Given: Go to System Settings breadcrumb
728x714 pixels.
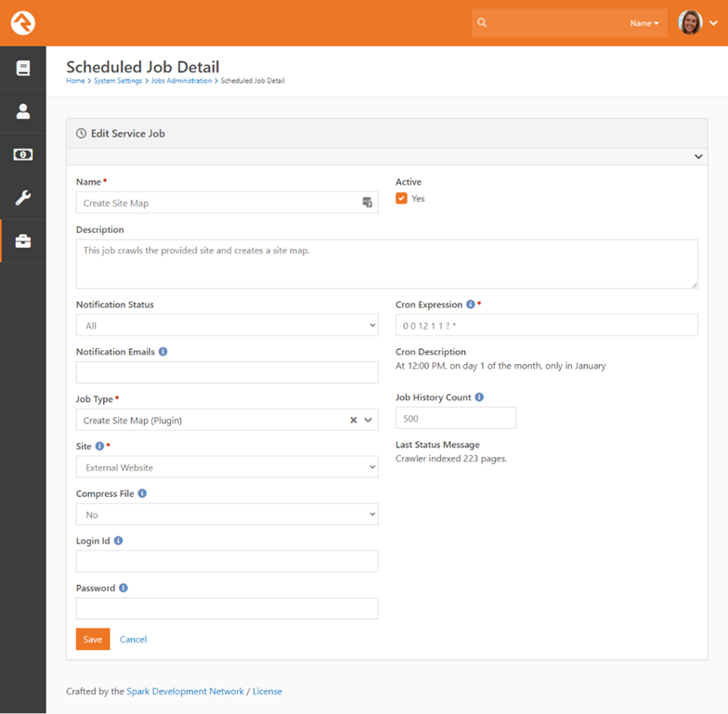Looking at the screenshot, I should tap(118, 81).
